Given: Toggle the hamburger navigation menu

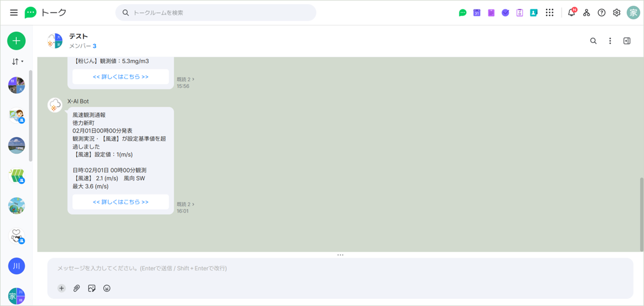Looking at the screenshot, I should click(x=14, y=12).
